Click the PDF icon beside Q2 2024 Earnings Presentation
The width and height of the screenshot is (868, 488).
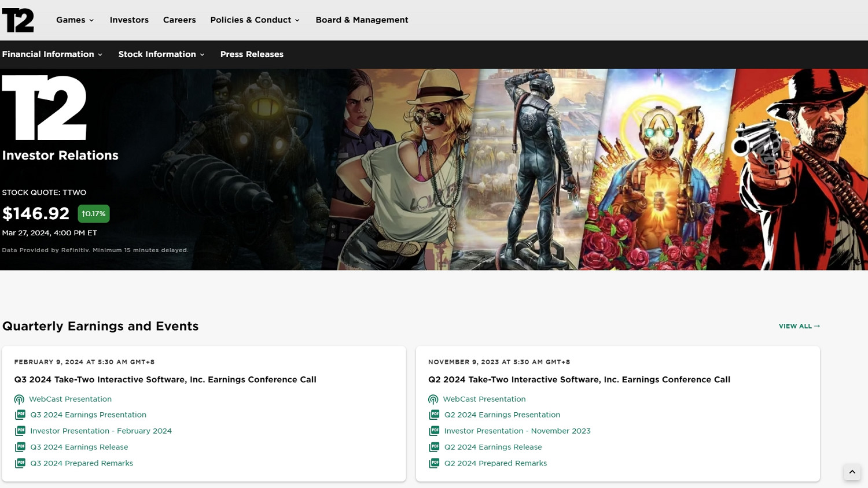(434, 415)
